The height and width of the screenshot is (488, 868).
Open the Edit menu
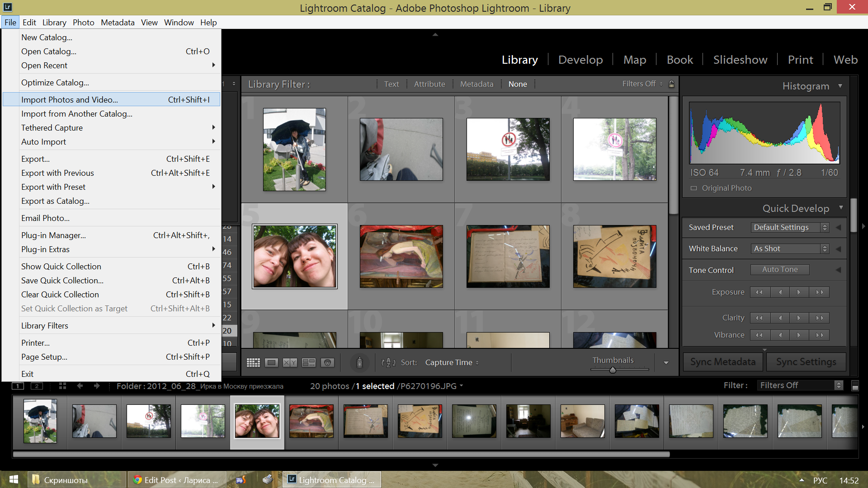pos(29,22)
